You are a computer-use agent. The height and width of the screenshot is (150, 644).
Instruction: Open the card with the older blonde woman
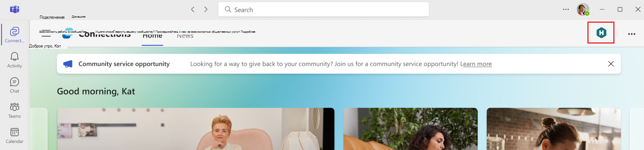click(196, 129)
